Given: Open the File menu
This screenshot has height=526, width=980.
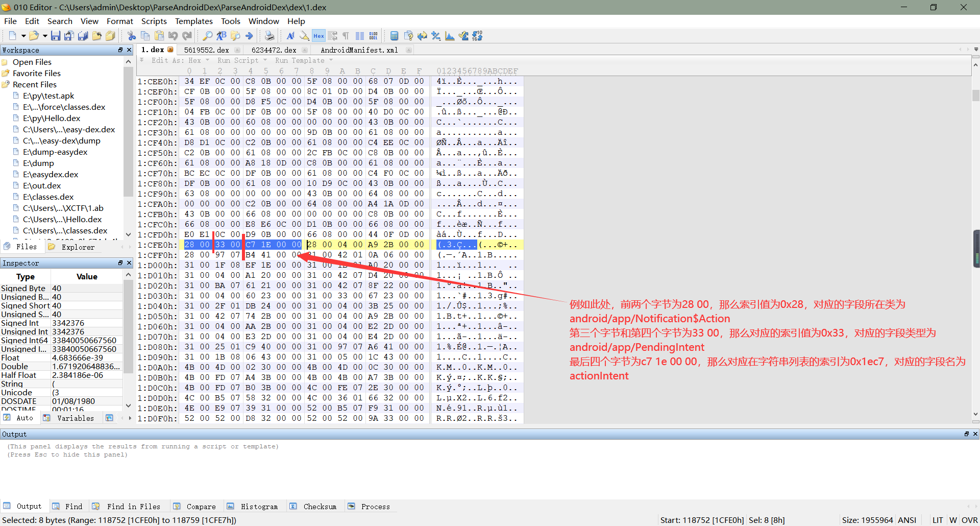Looking at the screenshot, I should click(10, 21).
